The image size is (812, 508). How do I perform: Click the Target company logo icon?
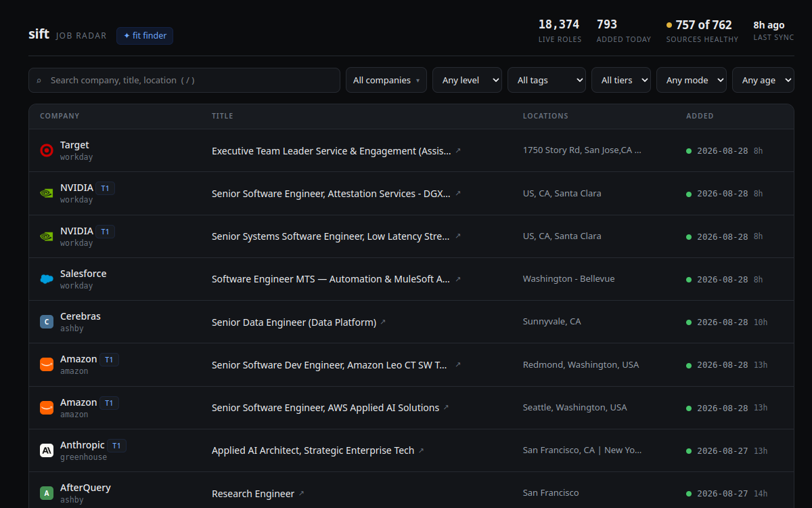click(x=47, y=150)
